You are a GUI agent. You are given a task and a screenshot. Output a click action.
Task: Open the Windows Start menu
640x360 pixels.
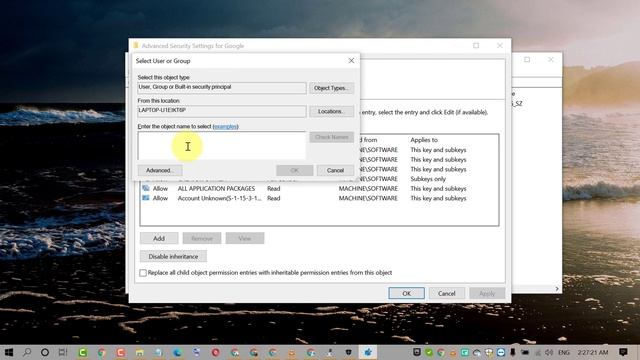pyautogui.click(x=8, y=352)
